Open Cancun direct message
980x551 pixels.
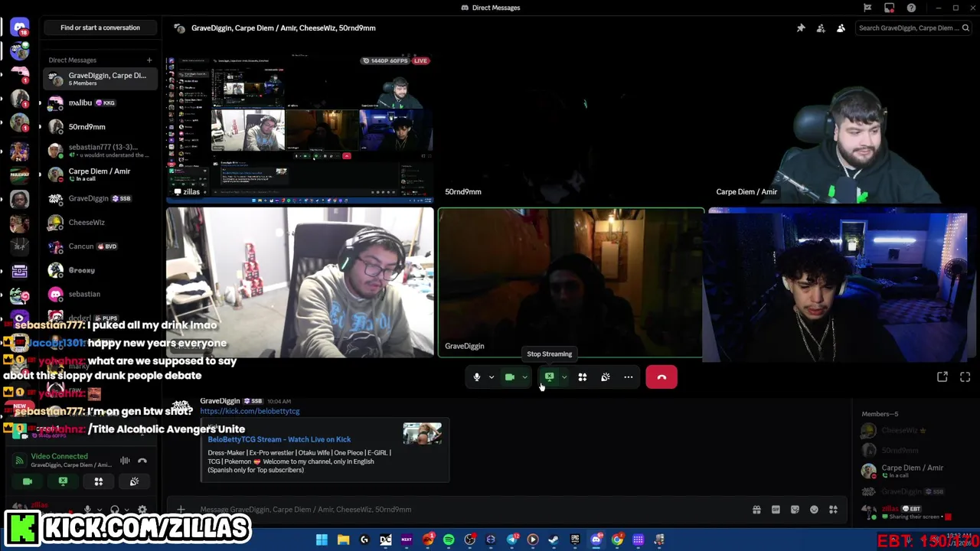[x=100, y=246]
